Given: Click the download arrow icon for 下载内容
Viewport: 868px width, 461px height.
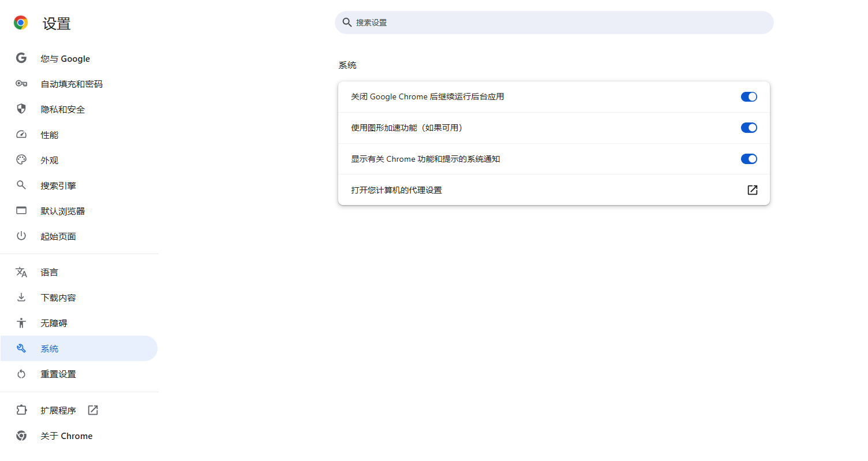Looking at the screenshot, I should tap(21, 298).
